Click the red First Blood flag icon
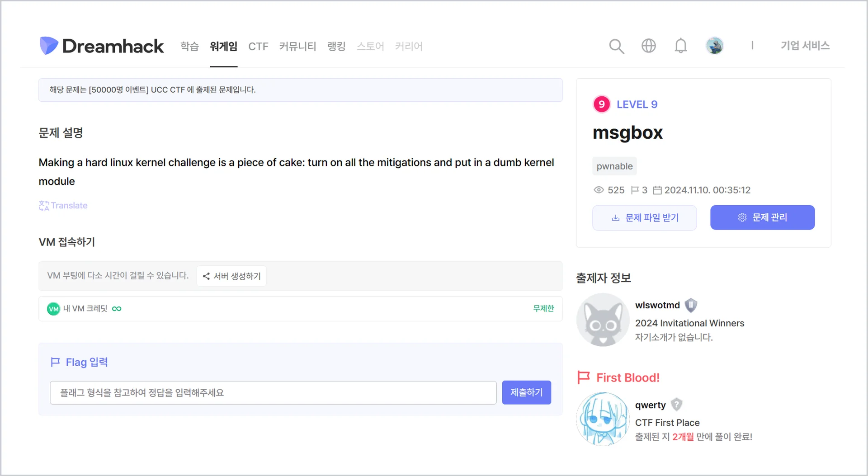868x476 pixels. click(583, 377)
